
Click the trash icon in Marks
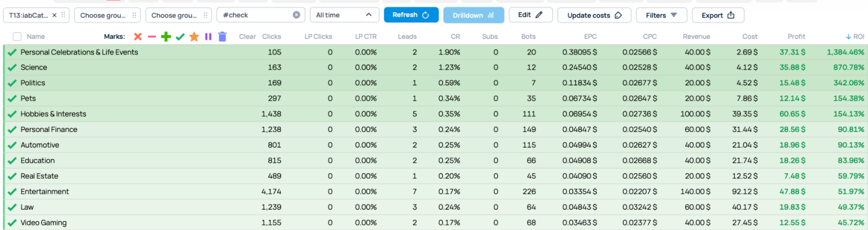pyautogui.click(x=222, y=37)
